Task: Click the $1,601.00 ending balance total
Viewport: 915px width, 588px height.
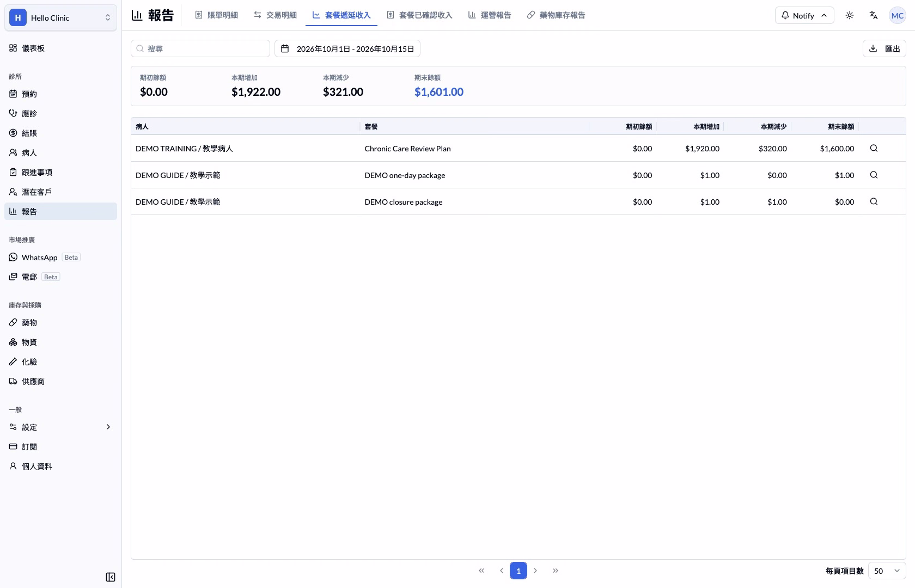Action: [439, 92]
